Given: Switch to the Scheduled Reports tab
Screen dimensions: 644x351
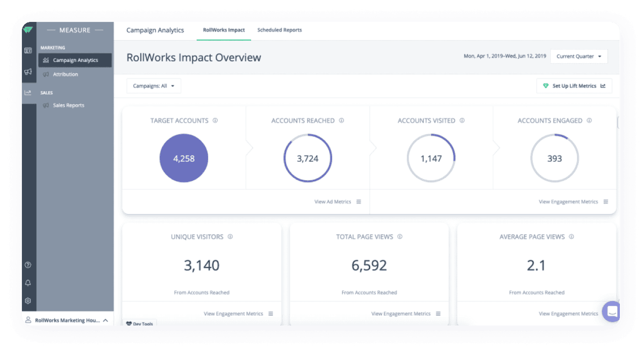Looking at the screenshot, I should 280,30.
